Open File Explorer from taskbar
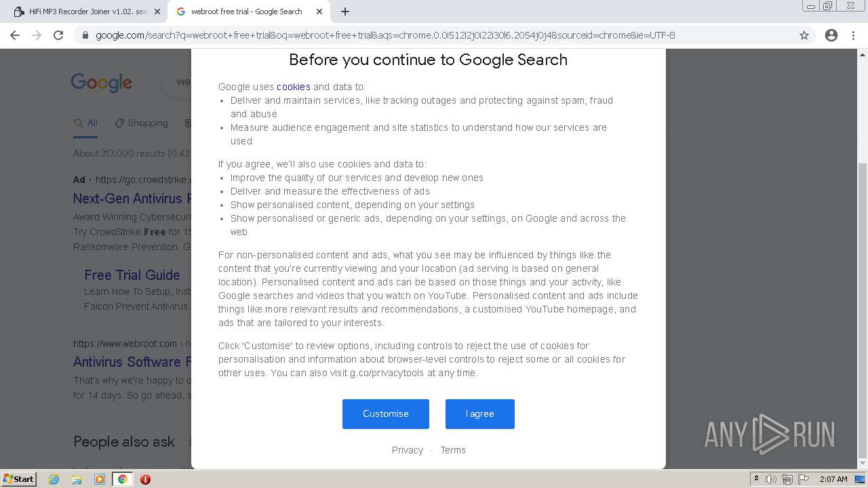 click(77, 479)
